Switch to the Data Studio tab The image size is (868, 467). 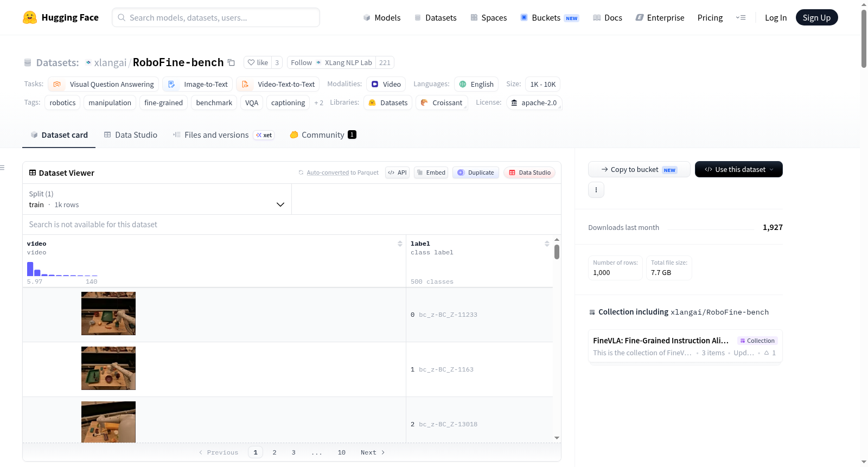[130, 135]
